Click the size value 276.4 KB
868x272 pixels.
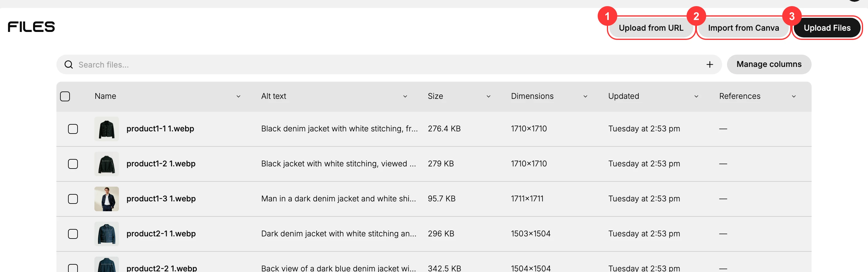[444, 129]
